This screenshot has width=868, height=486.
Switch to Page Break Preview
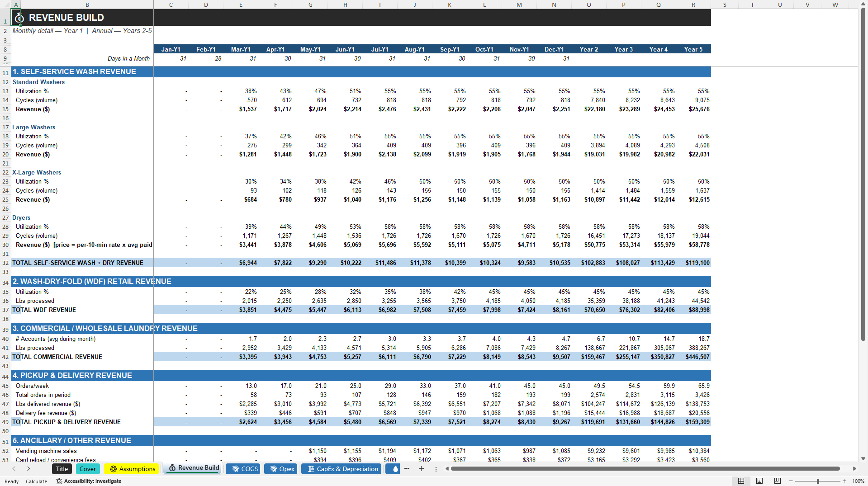coord(778,481)
